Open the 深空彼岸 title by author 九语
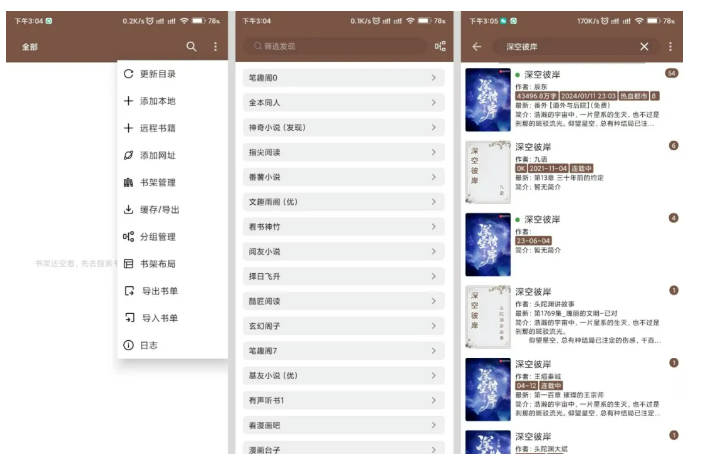This screenshot has width=703, height=454. [x=533, y=147]
